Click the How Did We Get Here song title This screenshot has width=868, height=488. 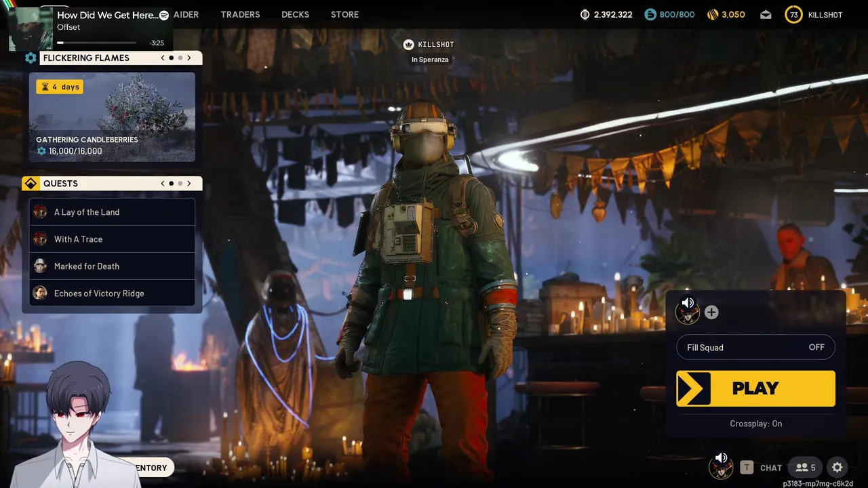coord(107,15)
